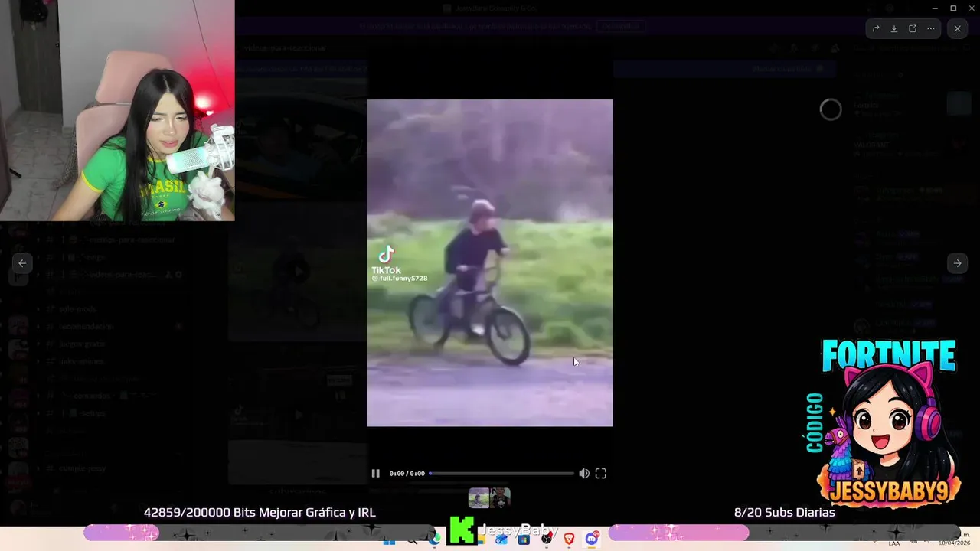The width and height of the screenshot is (980, 551).
Task: Download the video file
Action: 894,29
